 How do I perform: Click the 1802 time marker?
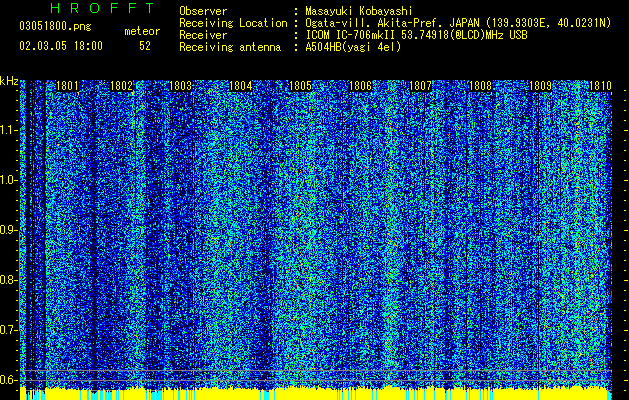[121, 86]
